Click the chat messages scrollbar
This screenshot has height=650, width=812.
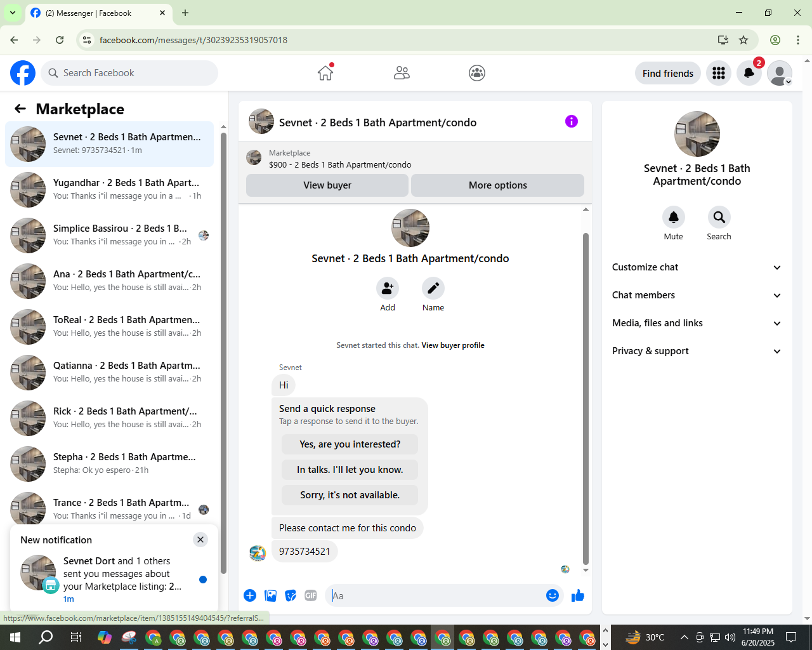[x=586, y=399]
